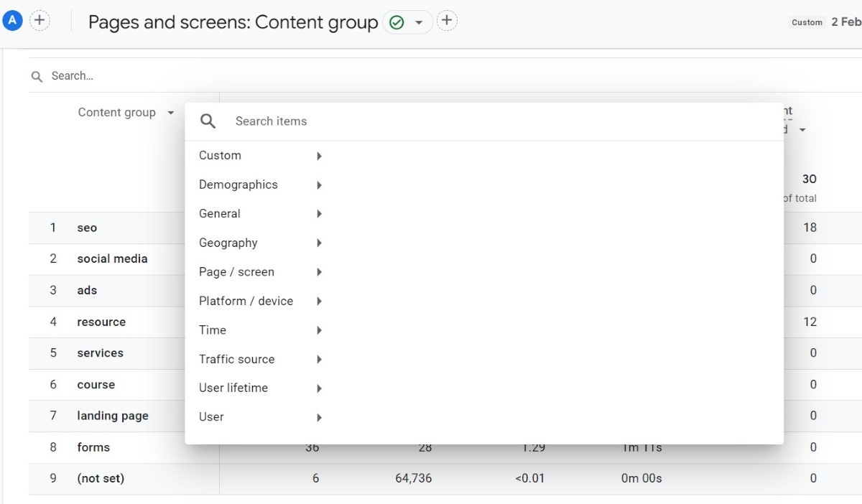
Task: Click the arrow next to 'Traffic source'
Action: point(319,360)
